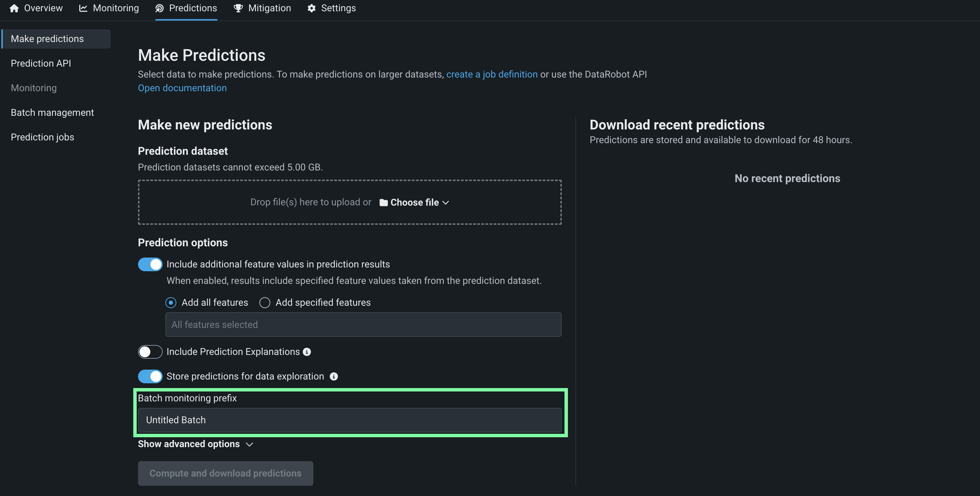
Task: Click the folder icon near Choose file
Action: coord(383,202)
